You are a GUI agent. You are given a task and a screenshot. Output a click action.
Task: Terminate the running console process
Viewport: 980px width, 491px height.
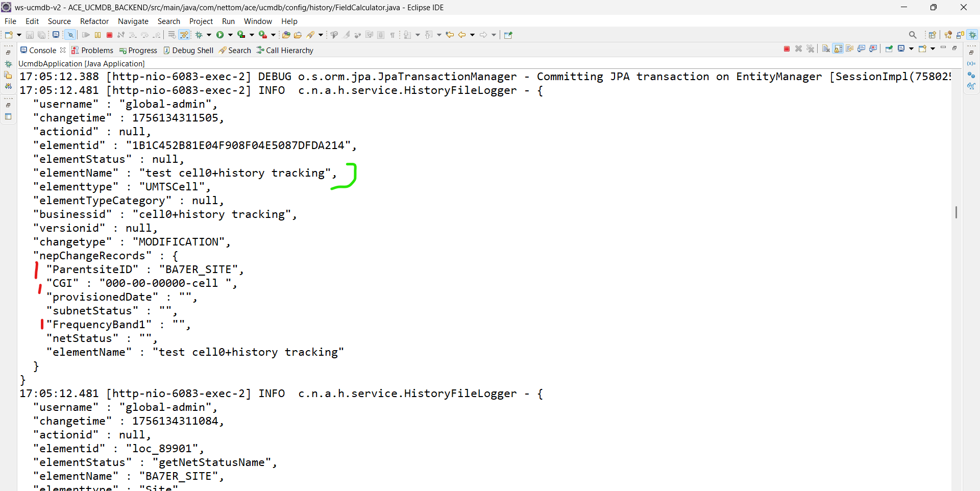coord(787,49)
